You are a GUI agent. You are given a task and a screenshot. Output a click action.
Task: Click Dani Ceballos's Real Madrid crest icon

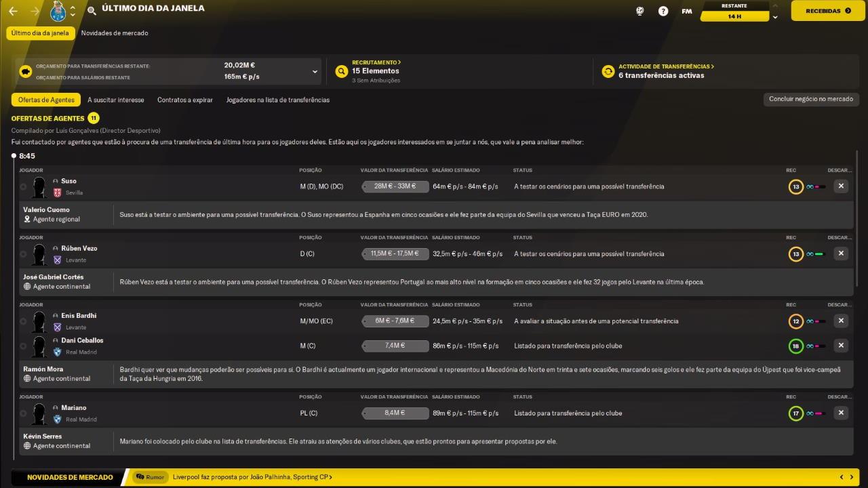click(57, 352)
